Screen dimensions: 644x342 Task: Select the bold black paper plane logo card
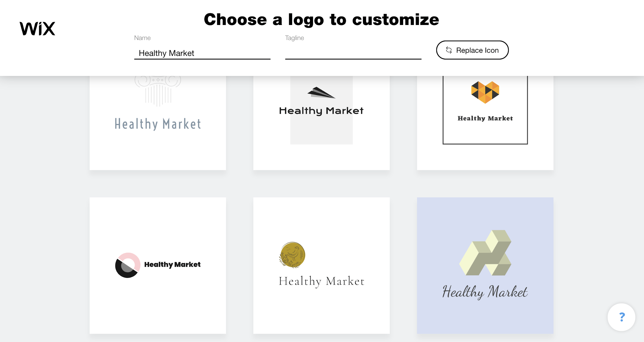tap(321, 123)
